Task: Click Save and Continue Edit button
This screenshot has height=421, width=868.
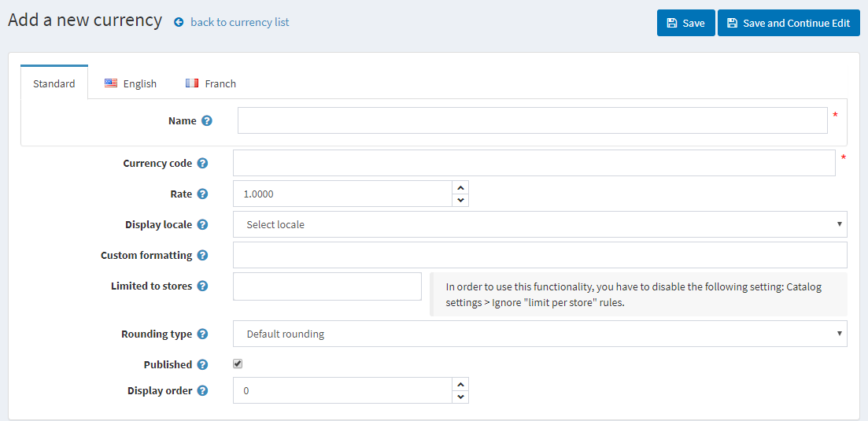Action: 788,23
